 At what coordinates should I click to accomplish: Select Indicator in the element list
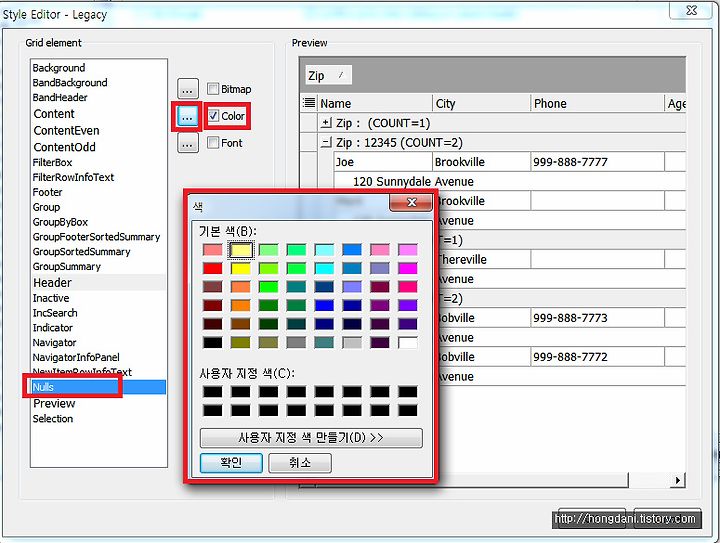pos(98,328)
